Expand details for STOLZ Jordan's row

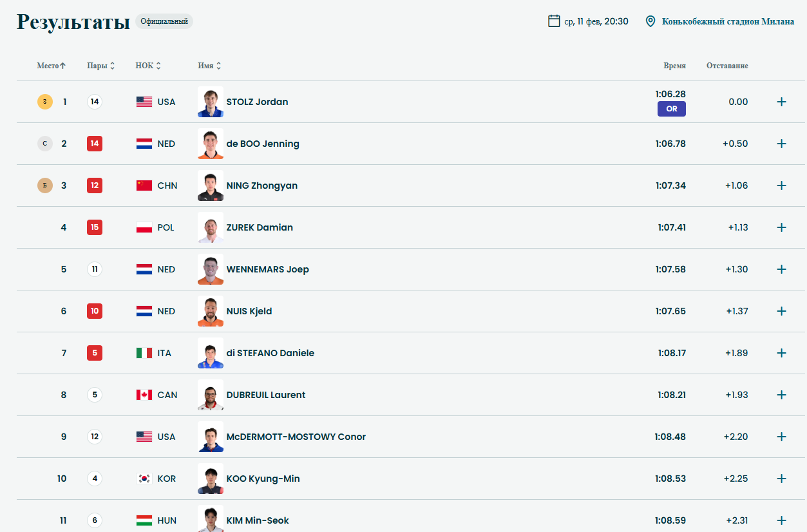click(x=781, y=102)
